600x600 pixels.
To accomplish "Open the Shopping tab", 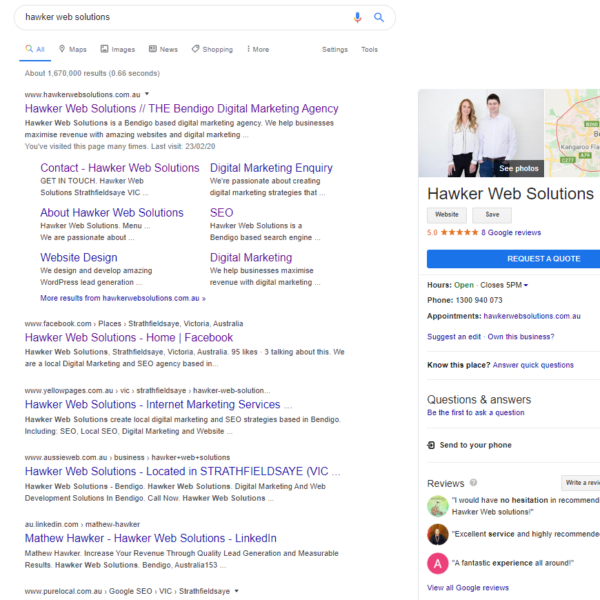I will 212,49.
